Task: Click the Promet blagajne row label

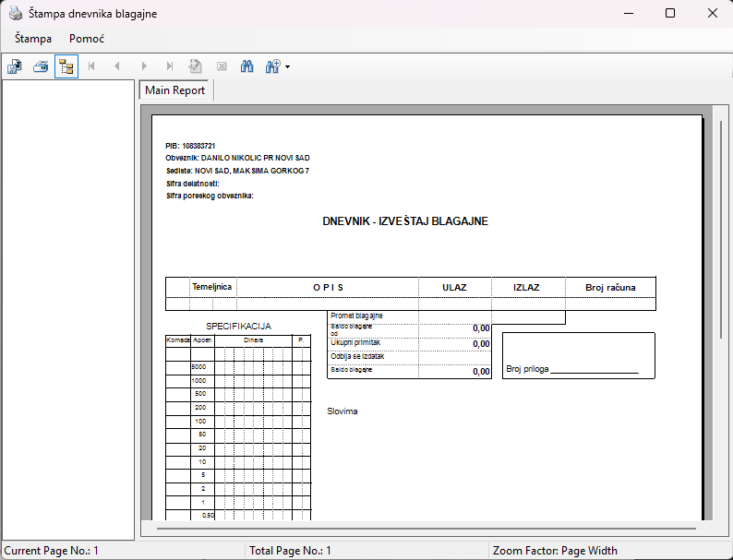Action: click(x=356, y=316)
